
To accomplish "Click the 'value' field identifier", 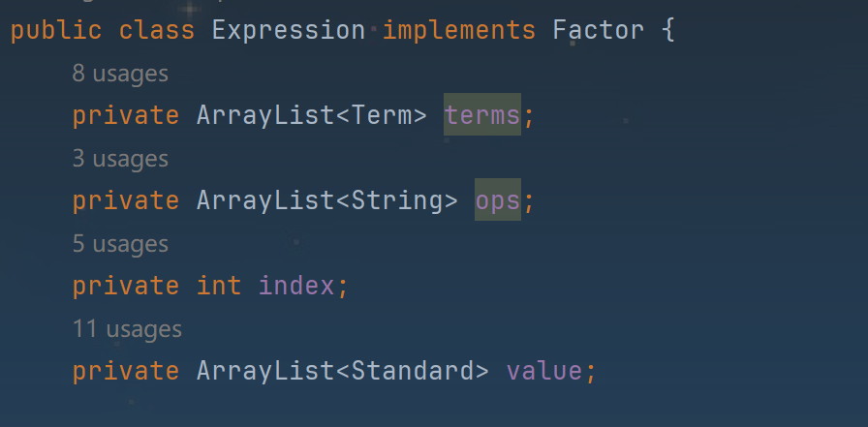I will click(544, 371).
